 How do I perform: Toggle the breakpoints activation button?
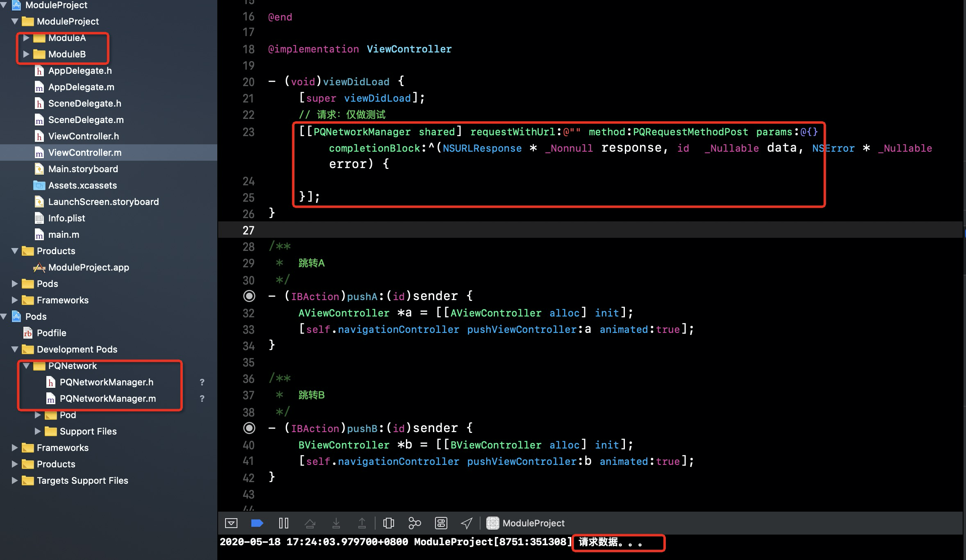point(257,523)
